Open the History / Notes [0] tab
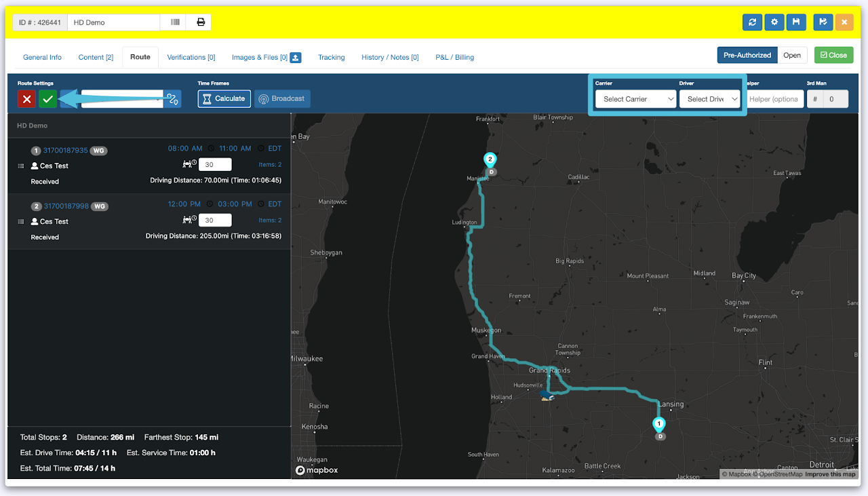868x496 pixels. pos(390,57)
